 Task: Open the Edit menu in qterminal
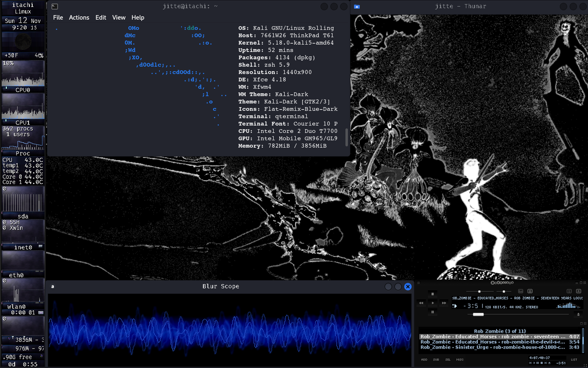pyautogui.click(x=101, y=17)
